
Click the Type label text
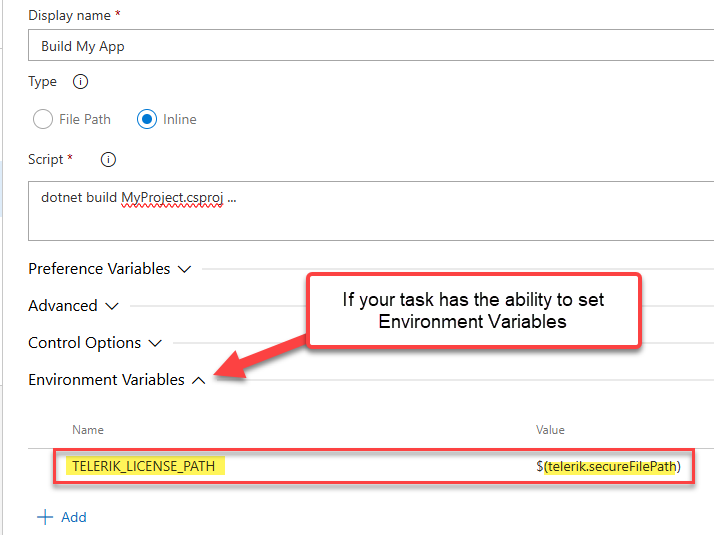[42, 82]
